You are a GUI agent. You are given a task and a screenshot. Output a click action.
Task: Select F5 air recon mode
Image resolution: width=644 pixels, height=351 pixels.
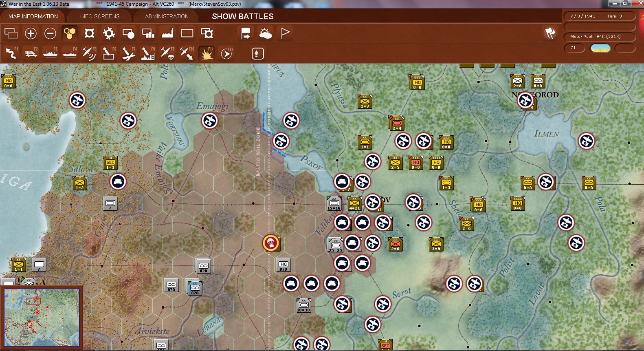tap(90, 53)
